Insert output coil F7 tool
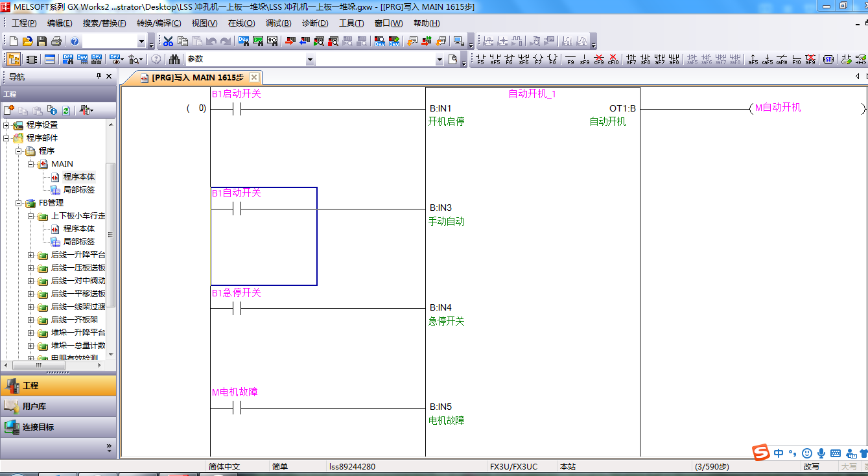 point(537,60)
